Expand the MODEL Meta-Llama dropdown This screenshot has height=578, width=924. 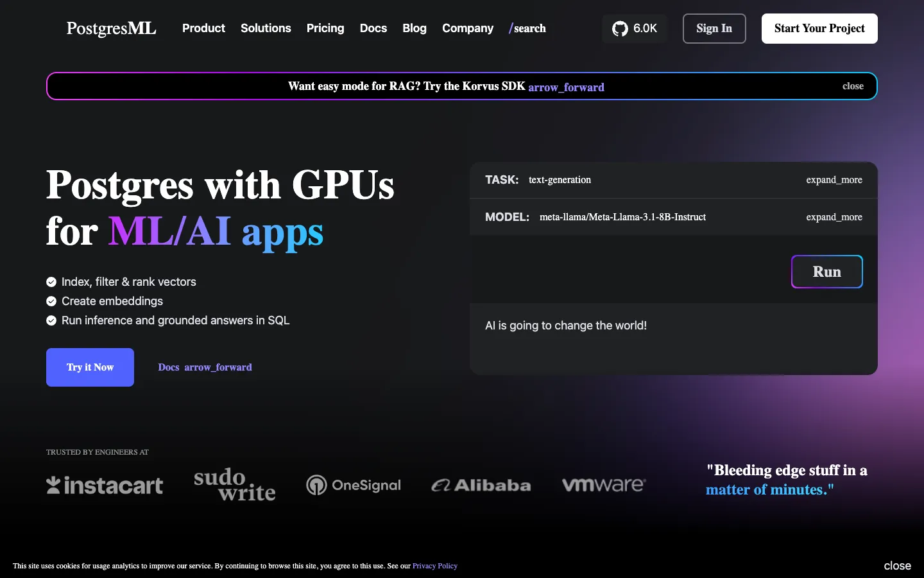674,217
